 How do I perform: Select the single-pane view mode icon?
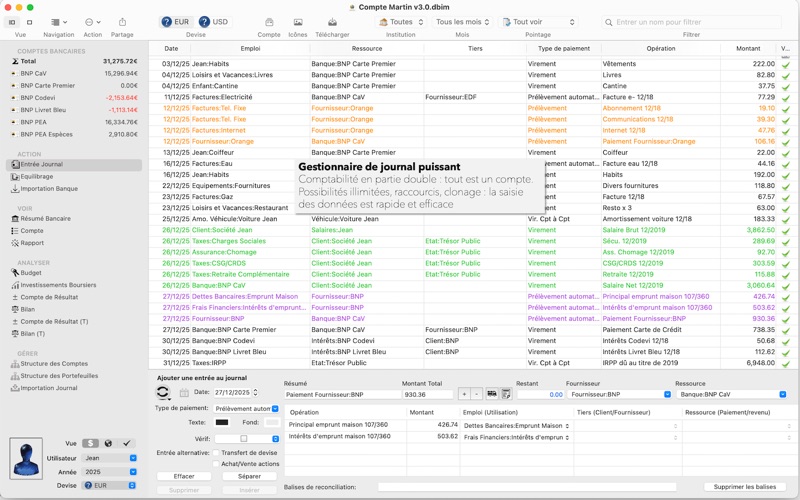click(30, 22)
